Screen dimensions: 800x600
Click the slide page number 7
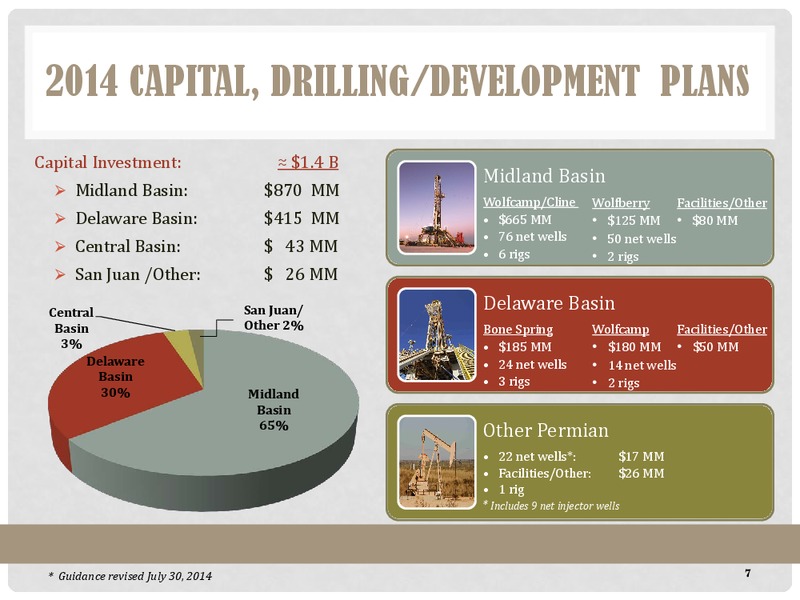pos(748,573)
